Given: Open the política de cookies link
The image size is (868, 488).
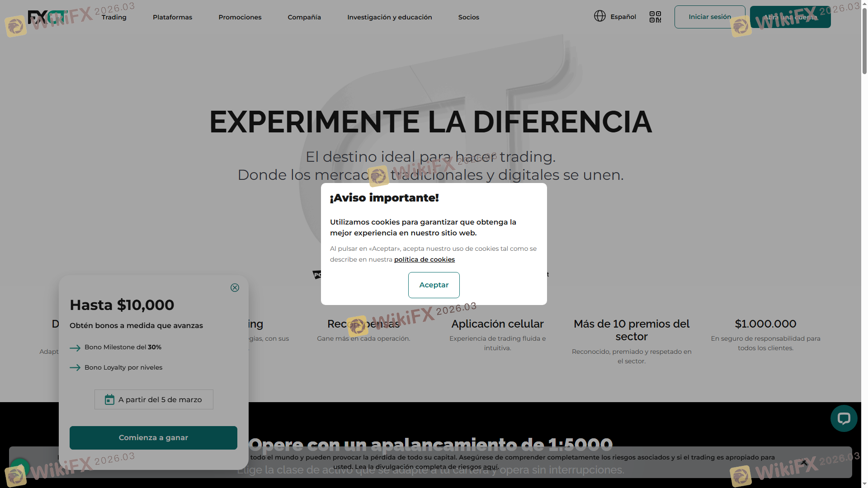Looking at the screenshot, I should [424, 259].
